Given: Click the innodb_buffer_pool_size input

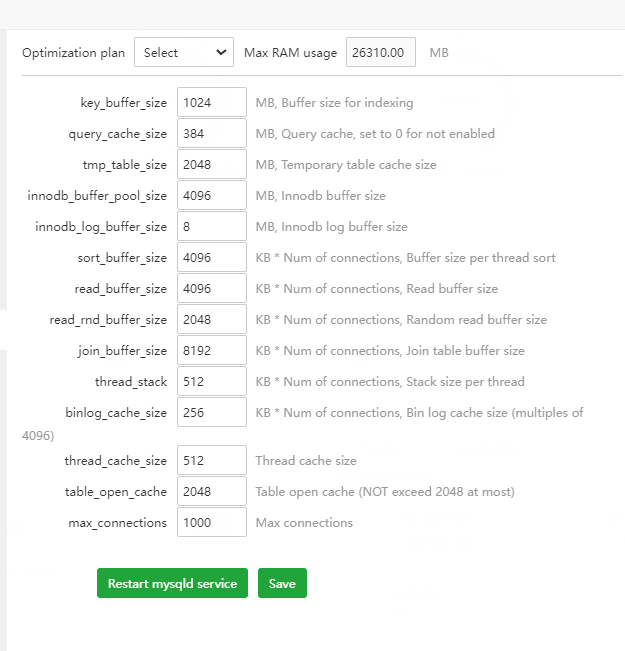Looking at the screenshot, I should coord(212,195).
